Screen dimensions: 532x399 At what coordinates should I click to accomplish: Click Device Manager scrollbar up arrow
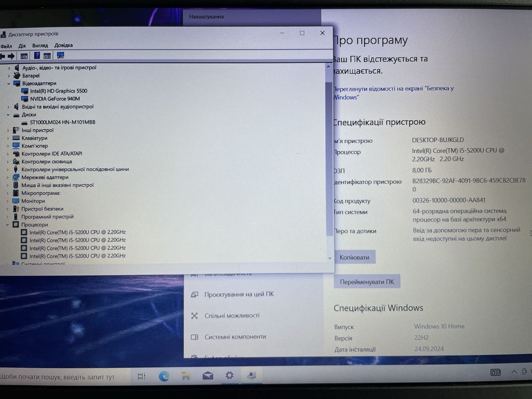click(328, 67)
